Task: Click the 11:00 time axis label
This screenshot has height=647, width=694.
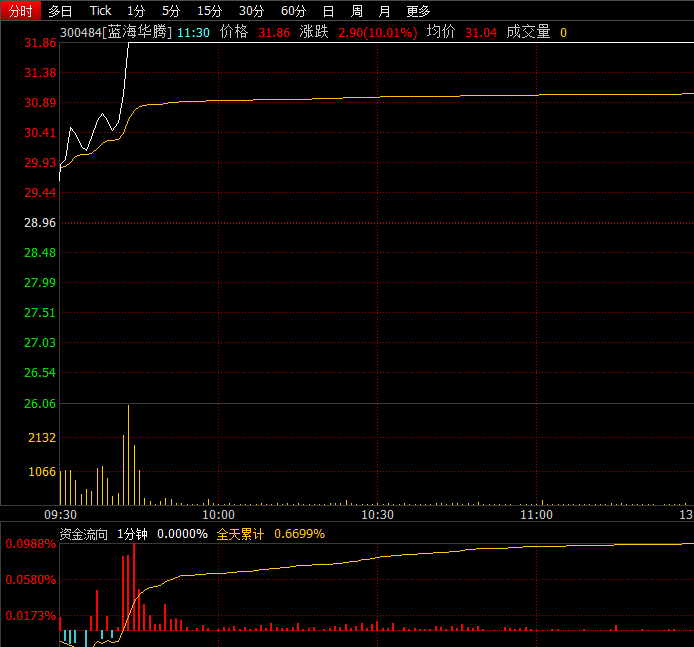Action: [x=536, y=515]
